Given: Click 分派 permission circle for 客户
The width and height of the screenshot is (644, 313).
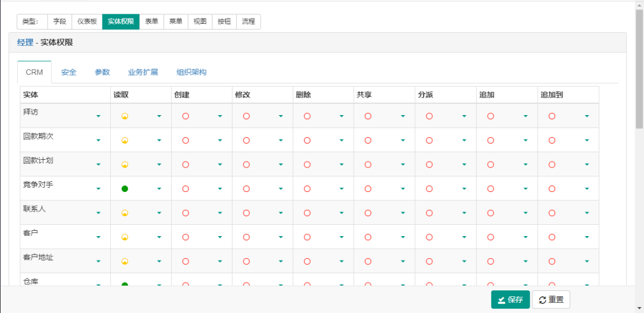Looking at the screenshot, I should pyautogui.click(x=429, y=237).
